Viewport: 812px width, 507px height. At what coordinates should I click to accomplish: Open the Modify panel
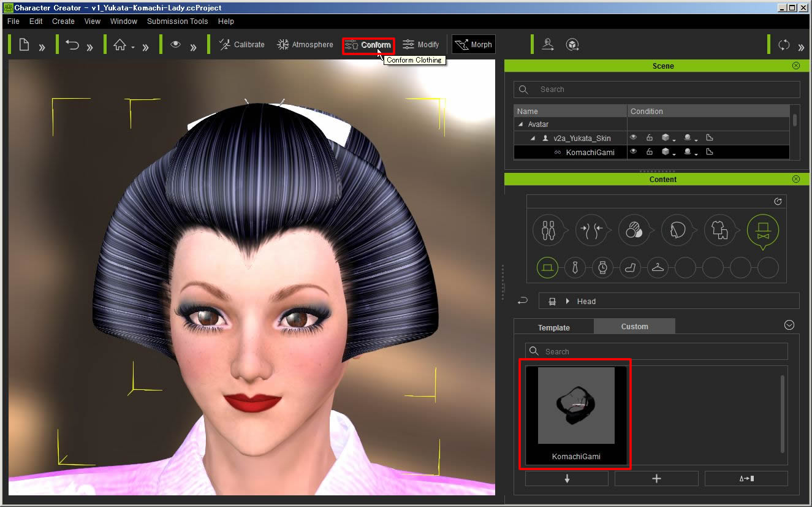421,45
